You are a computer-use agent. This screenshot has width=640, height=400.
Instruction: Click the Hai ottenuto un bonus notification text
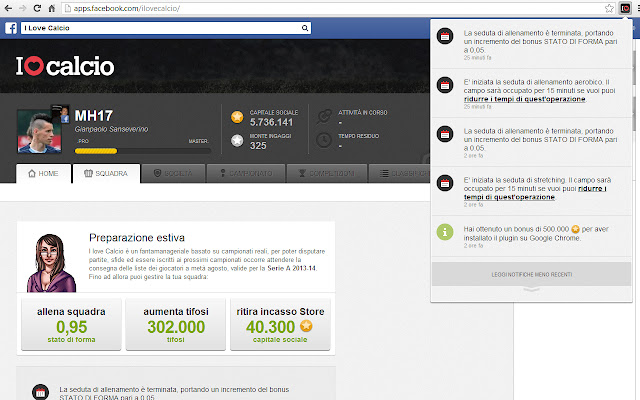tap(536, 233)
